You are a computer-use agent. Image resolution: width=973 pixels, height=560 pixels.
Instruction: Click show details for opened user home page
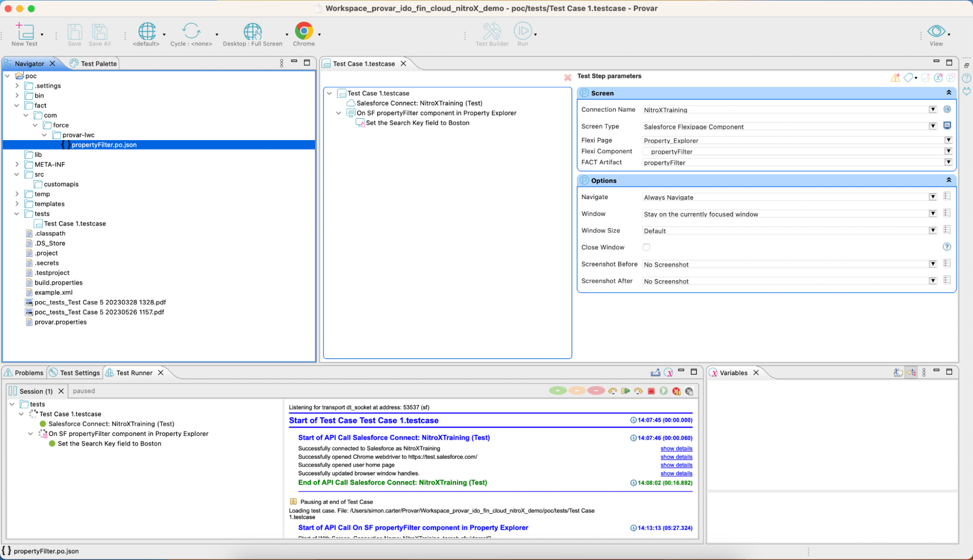pyautogui.click(x=676, y=465)
